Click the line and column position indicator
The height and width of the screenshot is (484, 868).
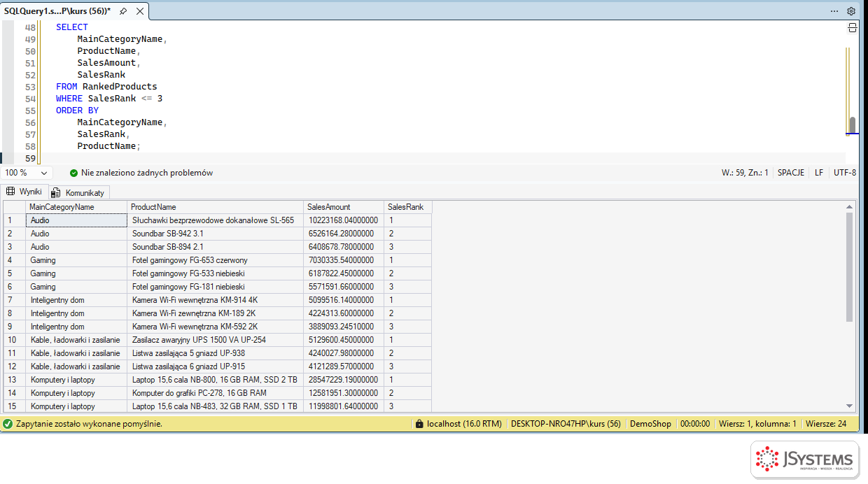(x=745, y=173)
